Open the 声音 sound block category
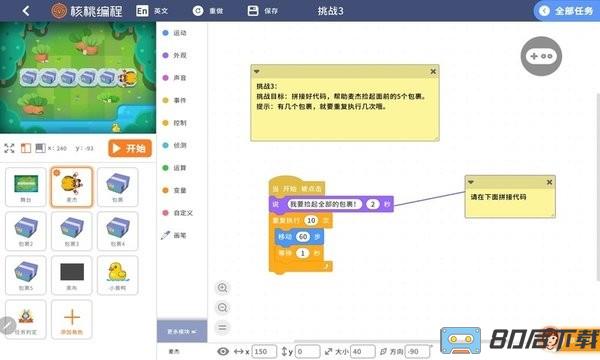Image resolution: width=600 pixels, height=360 pixels. (x=175, y=78)
